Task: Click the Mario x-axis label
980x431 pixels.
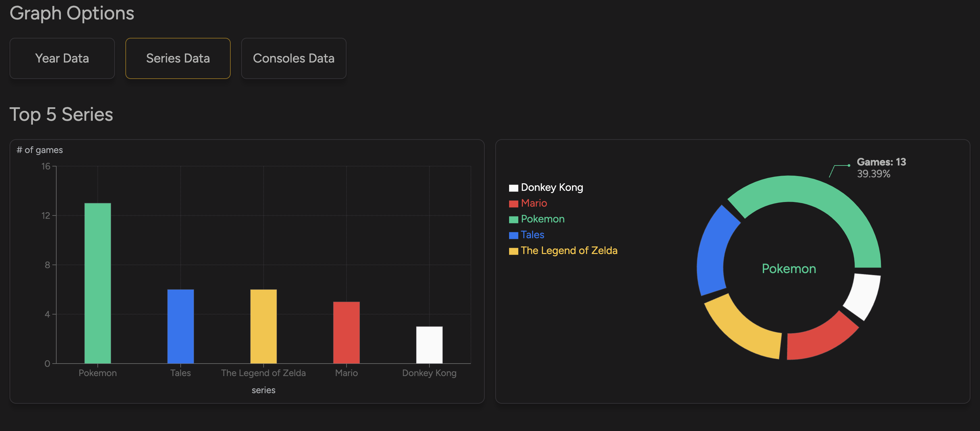Action: (x=346, y=373)
